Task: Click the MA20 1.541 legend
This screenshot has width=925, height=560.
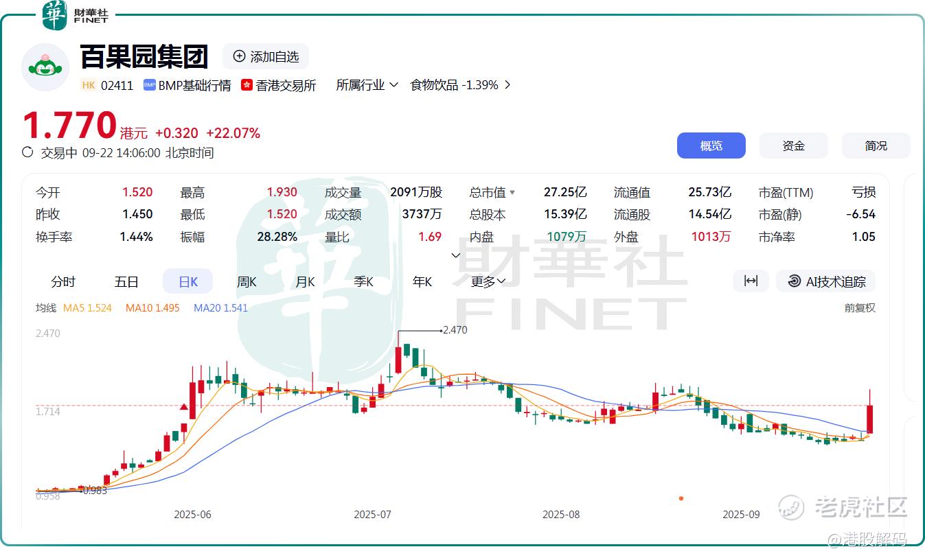Action: (220, 308)
